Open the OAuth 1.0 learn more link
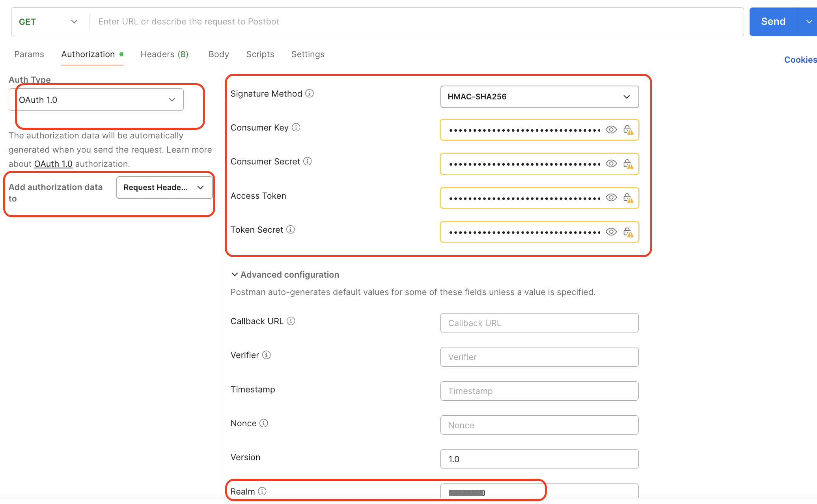This screenshot has width=817, height=504. (53, 164)
